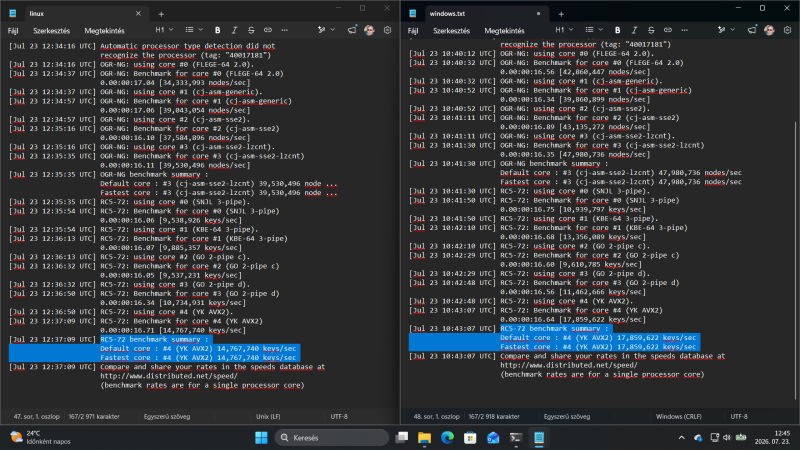800x450 pixels.
Task: Click the Windows (CRLF) line ending status
Action: (x=679, y=416)
